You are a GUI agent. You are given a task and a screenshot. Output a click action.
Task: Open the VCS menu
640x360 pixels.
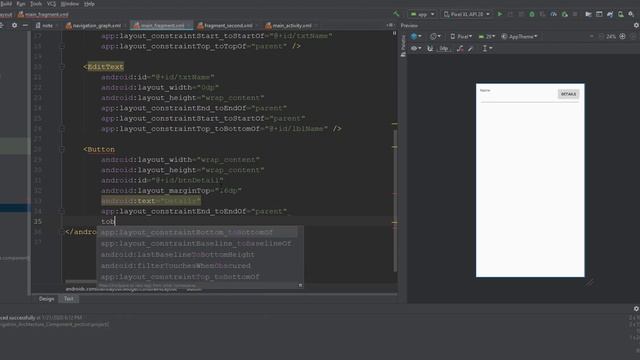point(51,4)
